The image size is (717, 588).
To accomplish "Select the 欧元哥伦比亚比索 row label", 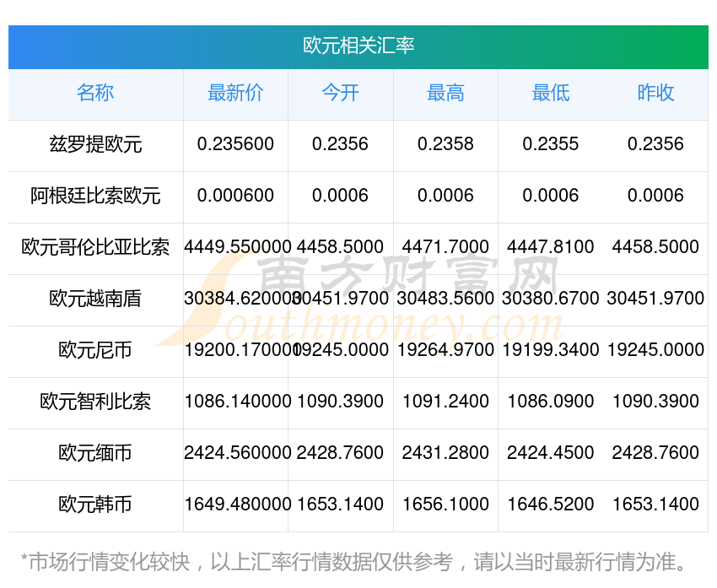I will pyautogui.click(x=95, y=247).
